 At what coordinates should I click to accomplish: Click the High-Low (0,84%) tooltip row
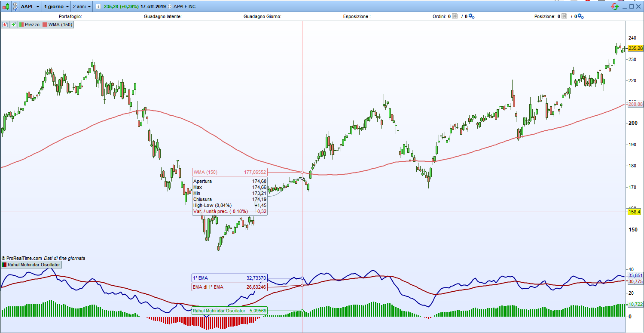(x=229, y=205)
